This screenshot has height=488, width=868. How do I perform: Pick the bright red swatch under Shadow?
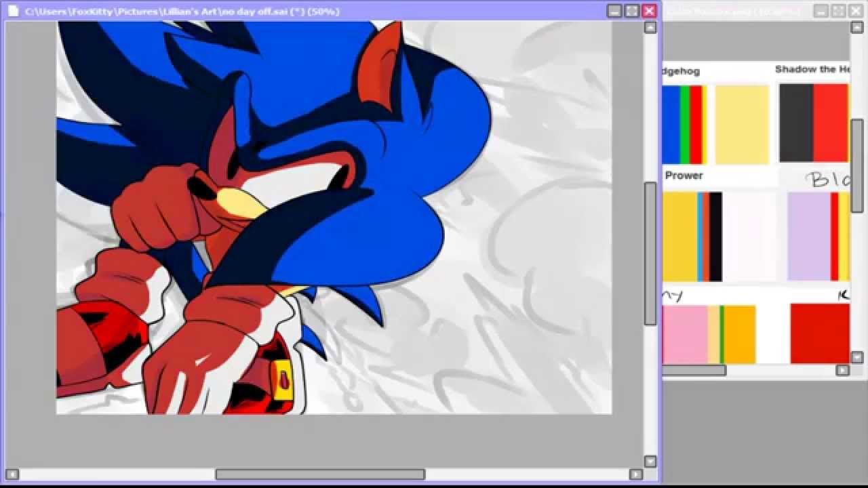831,123
